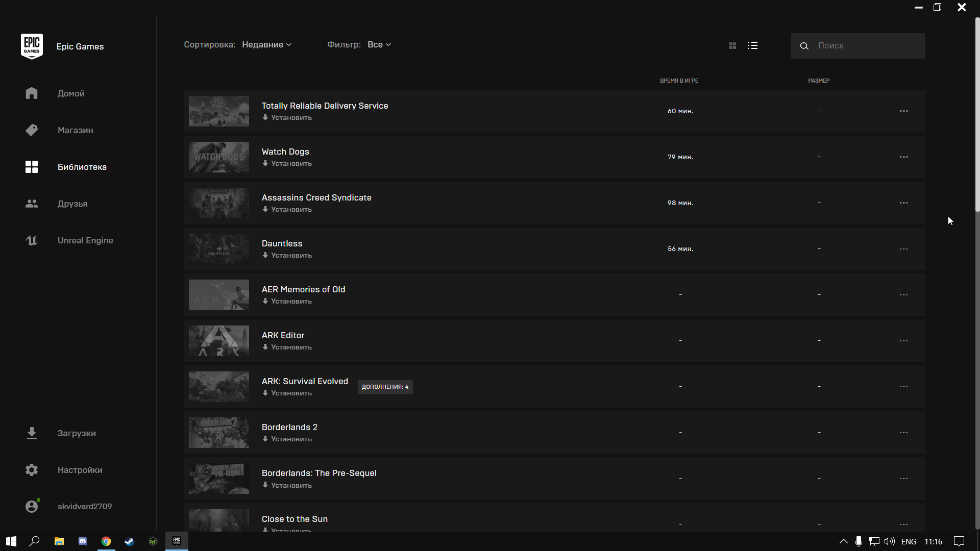The width and height of the screenshot is (980, 551).
Task: Go to Магазин in the sidebar
Action: (76, 131)
